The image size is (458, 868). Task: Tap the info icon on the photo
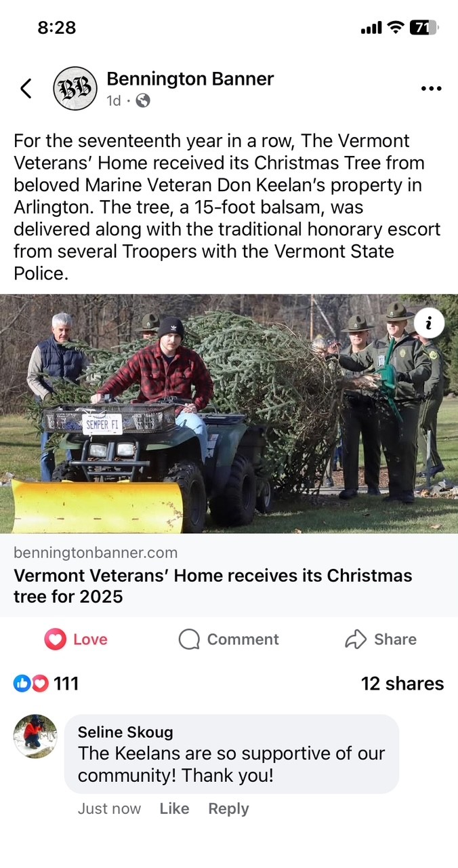pyautogui.click(x=428, y=323)
